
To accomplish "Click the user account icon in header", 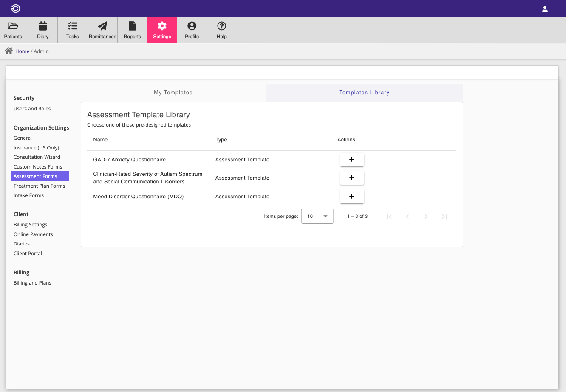I will tap(545, 9).
